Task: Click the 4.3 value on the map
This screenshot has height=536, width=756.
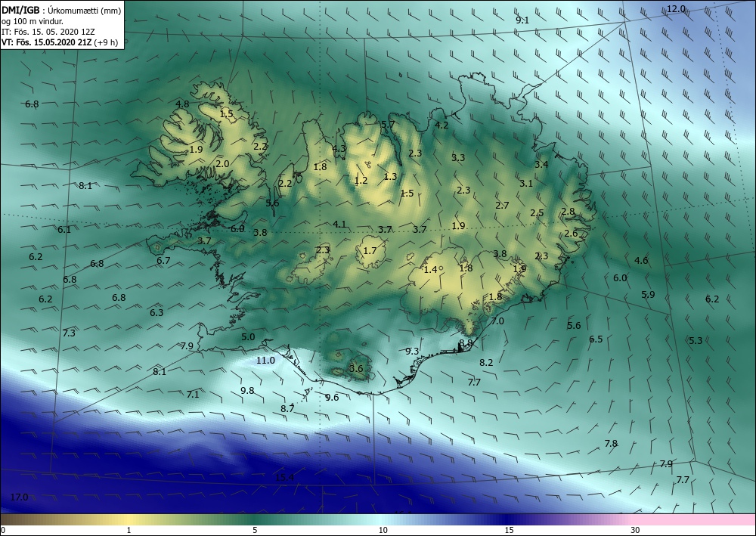Action: [x=339, y=149]
